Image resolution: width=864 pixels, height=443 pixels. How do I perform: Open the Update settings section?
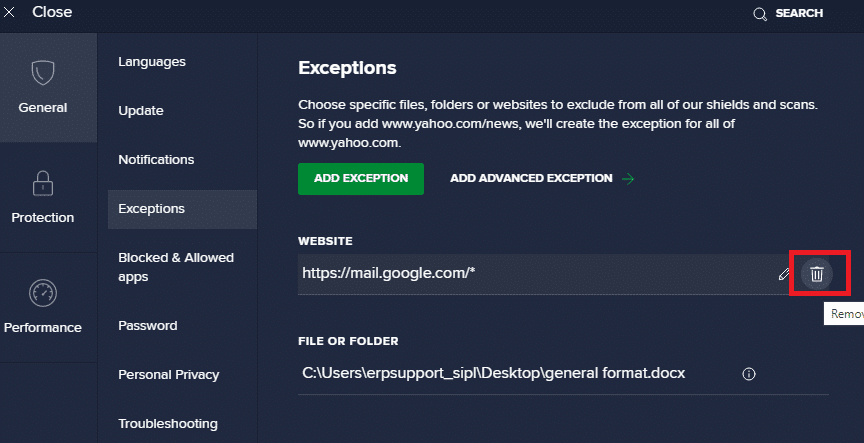tap(141, 111)
